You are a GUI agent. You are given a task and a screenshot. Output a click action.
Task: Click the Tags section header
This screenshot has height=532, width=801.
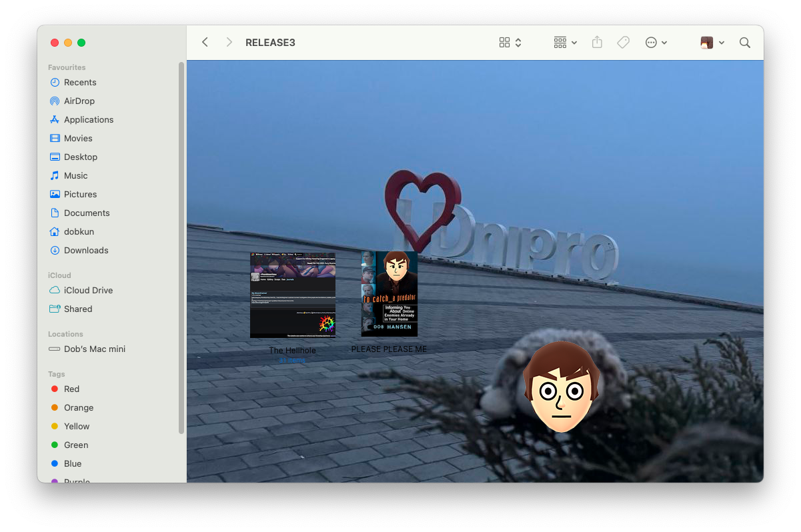click(x=57, y=374)
